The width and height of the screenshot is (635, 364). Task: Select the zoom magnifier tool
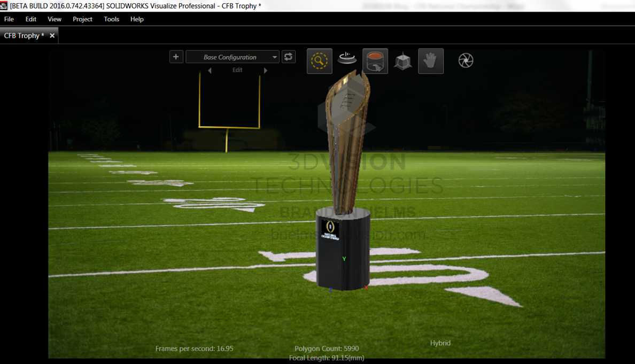pyautogui.click(x=320, y=61)
